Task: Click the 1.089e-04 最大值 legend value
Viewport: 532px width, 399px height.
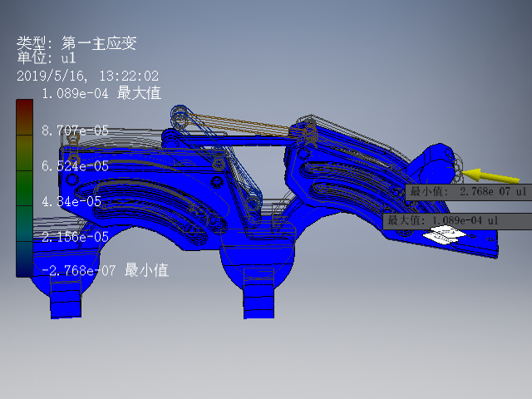Action: pos(101,93)
